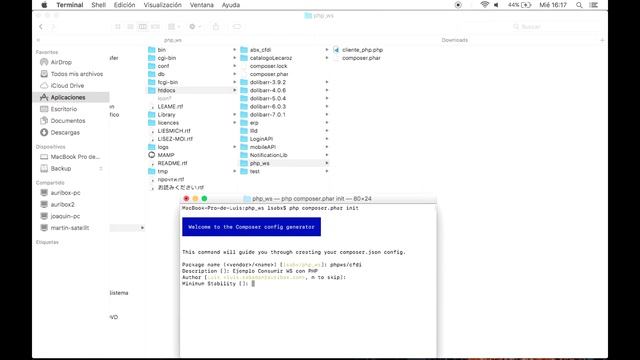Select auribox-pc shared computer
This screenshot has height=360, width=640.
tap(65, 193)
